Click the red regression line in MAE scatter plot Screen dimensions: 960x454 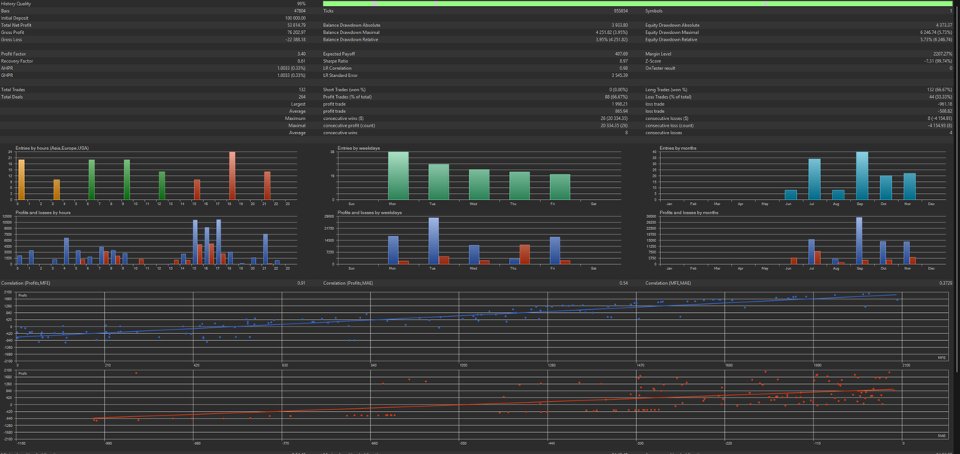point(493,404)
